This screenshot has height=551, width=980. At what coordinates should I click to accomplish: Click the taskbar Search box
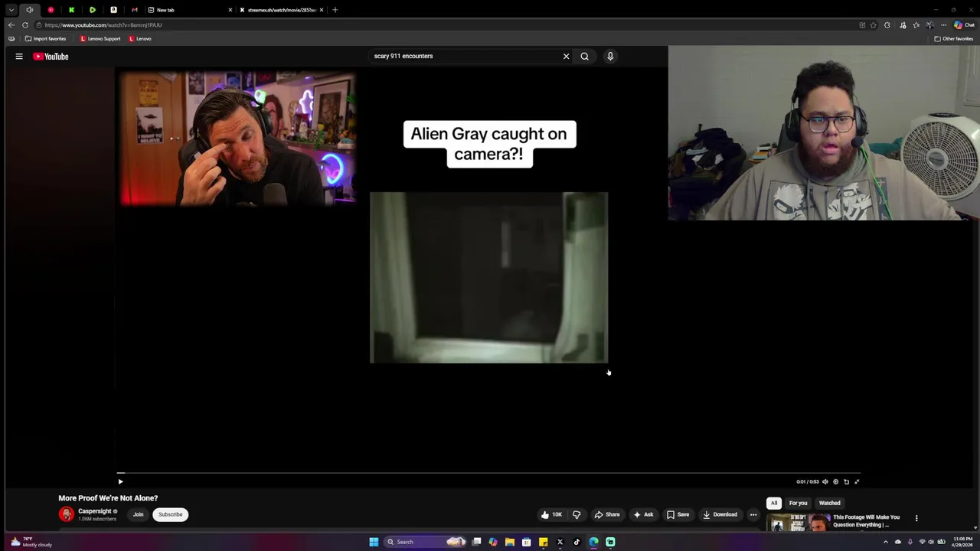[426, 542]
